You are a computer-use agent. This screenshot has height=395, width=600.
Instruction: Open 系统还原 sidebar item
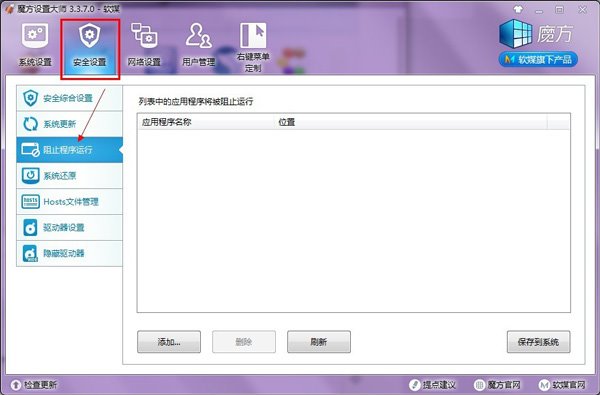[70, 176]
